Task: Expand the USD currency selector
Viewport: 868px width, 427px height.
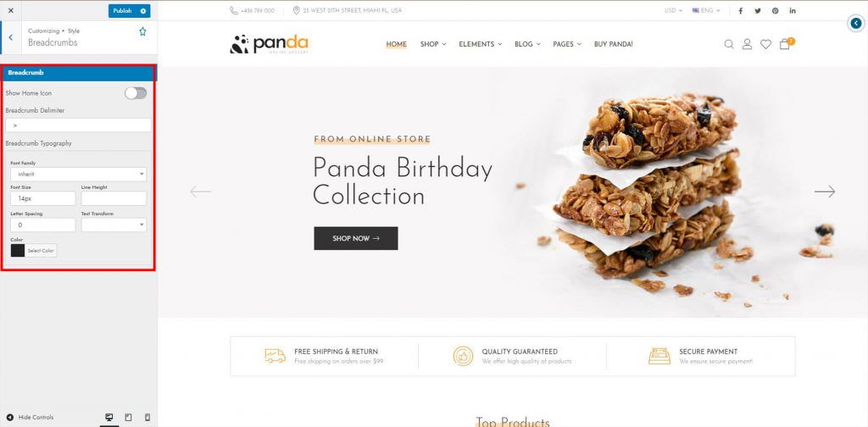Action: (673, 10)
